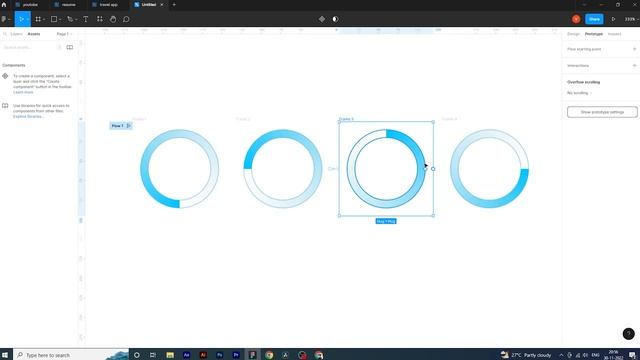Click the Search assets field
640x360 pixels.
point(29,47)
